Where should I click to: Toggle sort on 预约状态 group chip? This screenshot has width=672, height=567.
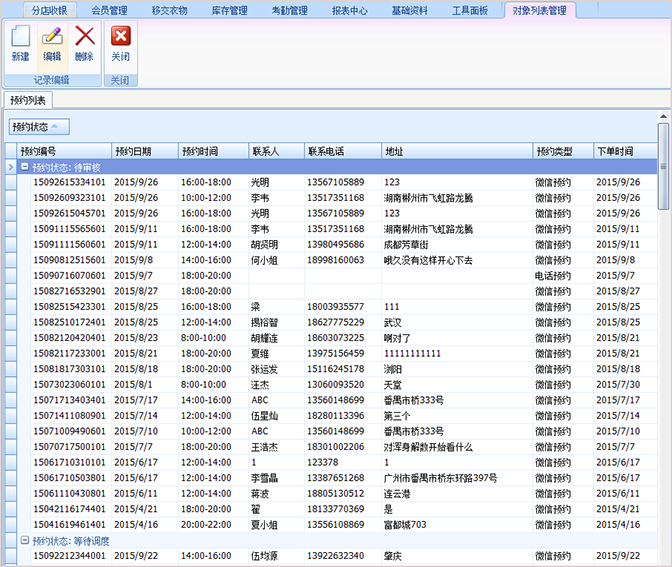39,126
